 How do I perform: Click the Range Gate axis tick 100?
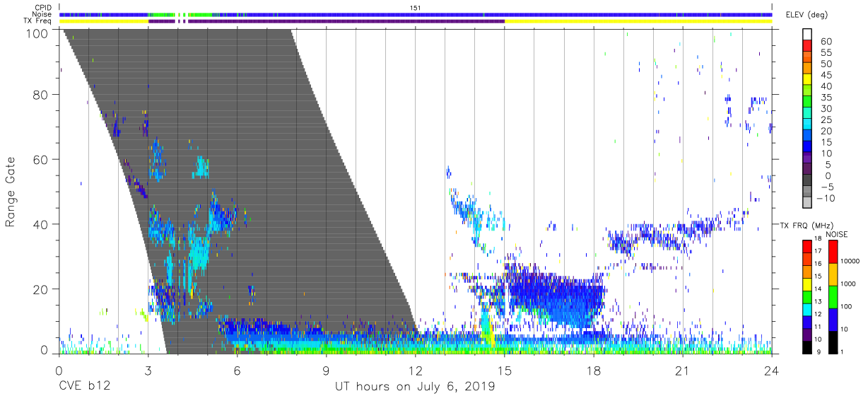[x=37, y=33]
